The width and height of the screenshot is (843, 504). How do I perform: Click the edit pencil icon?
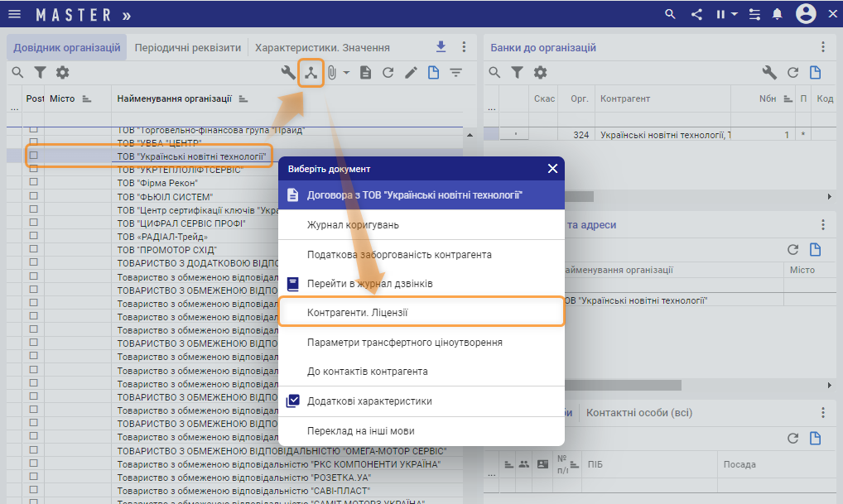[x=411, y=73]
